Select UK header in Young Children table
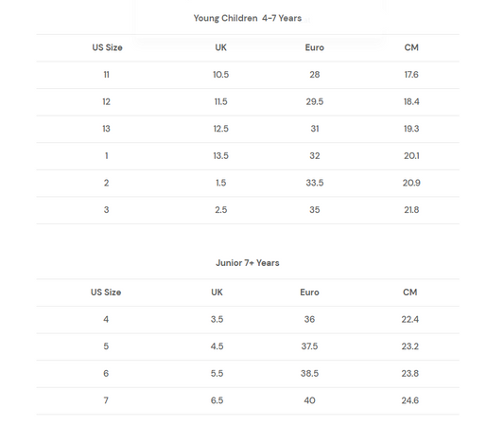The width and height of the screenshot is (504, 443). [x=221, y=47]
